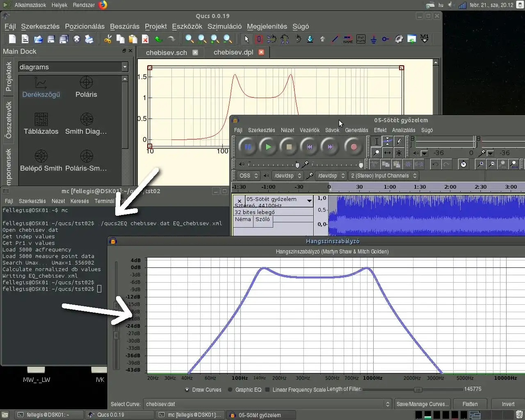Switch to the chebisev.sch tab
This screenshot has height=420, width=525.
pos(167,52)
